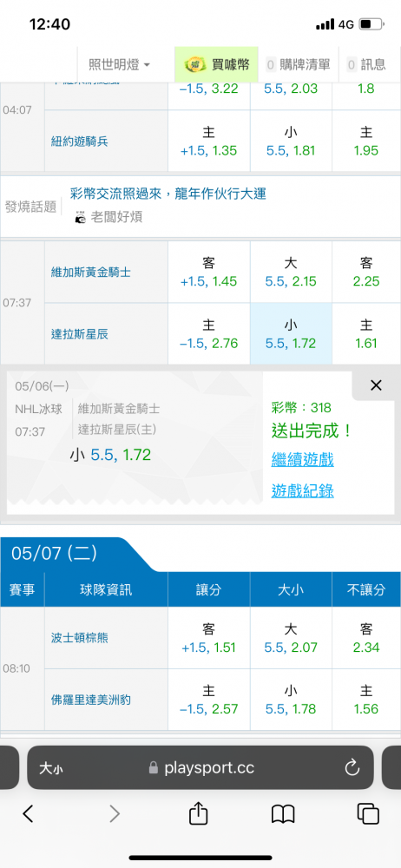Screen dimensions: 401x868
Task: Reload the page in Safari
Action: (x=352, y=767)
